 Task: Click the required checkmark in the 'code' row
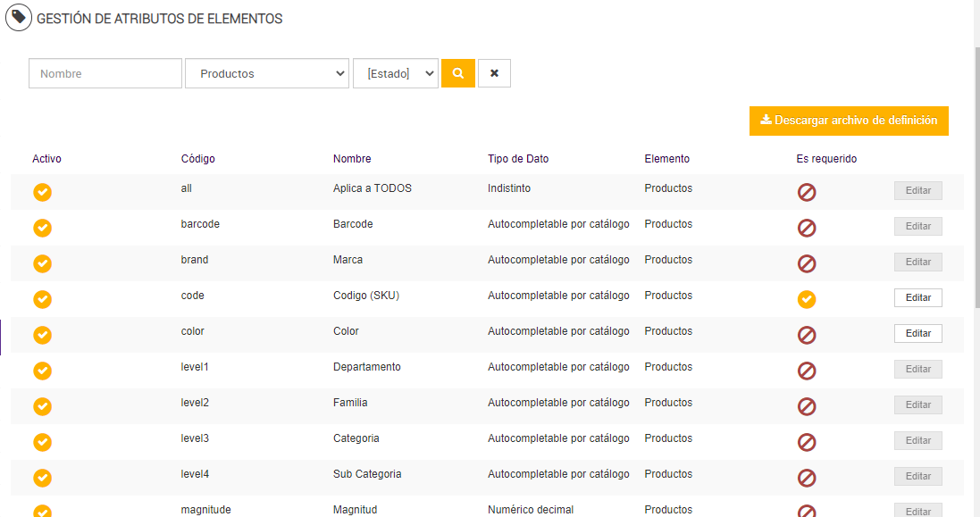807,299
